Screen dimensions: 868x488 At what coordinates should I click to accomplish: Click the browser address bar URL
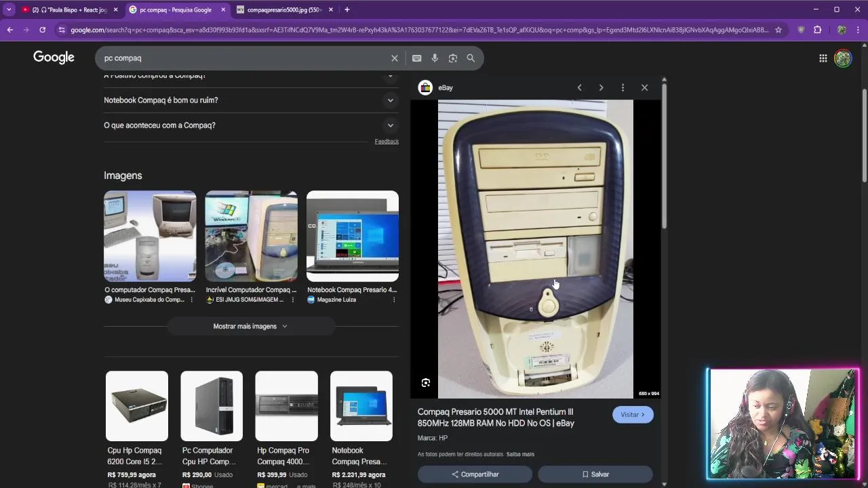coord(419,30)
